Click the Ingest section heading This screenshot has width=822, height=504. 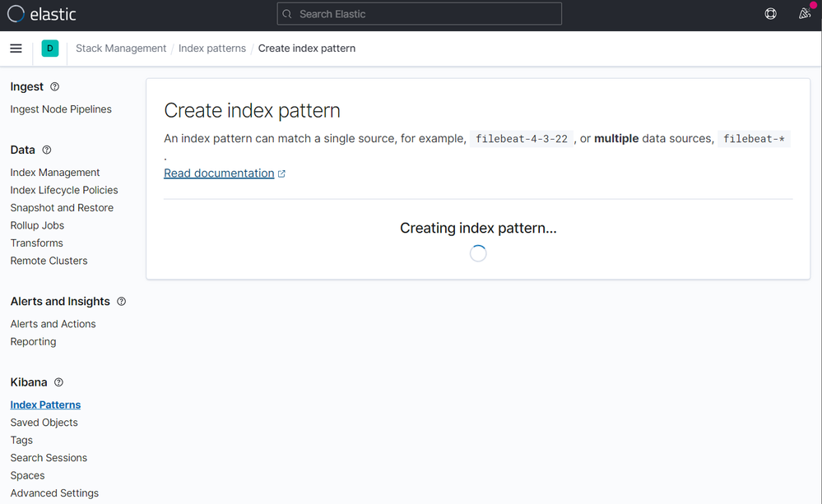coord(26,86)
